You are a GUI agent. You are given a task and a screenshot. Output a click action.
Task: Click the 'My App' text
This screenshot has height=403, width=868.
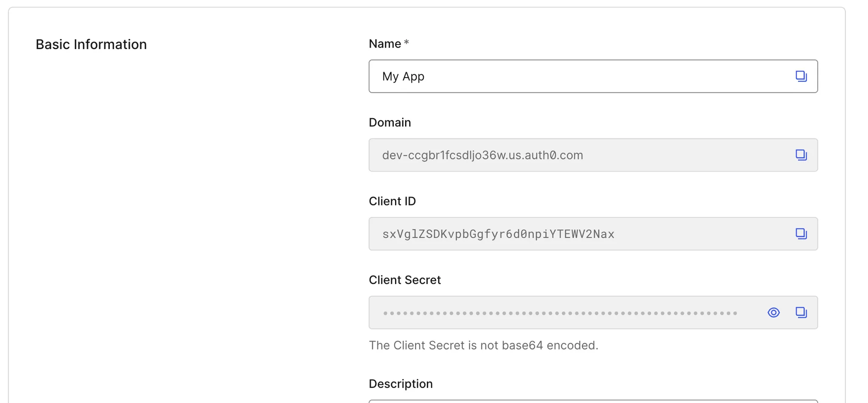coord(403,77)
